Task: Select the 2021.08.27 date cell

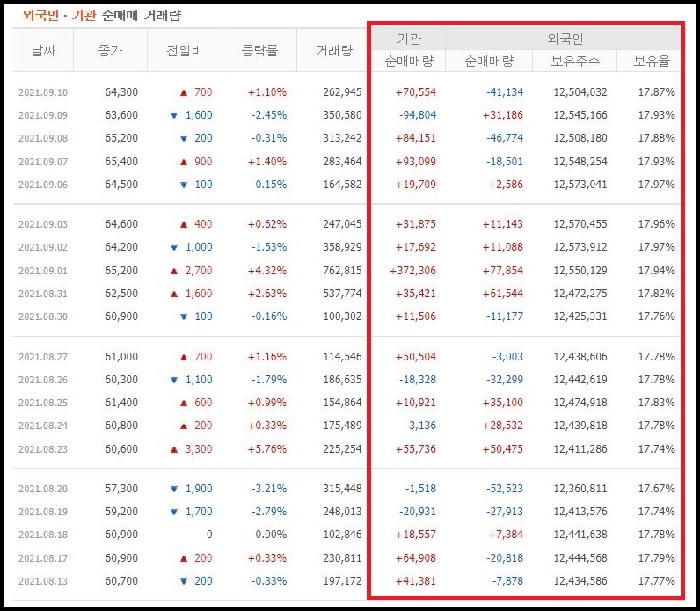Action: point(43,357)
